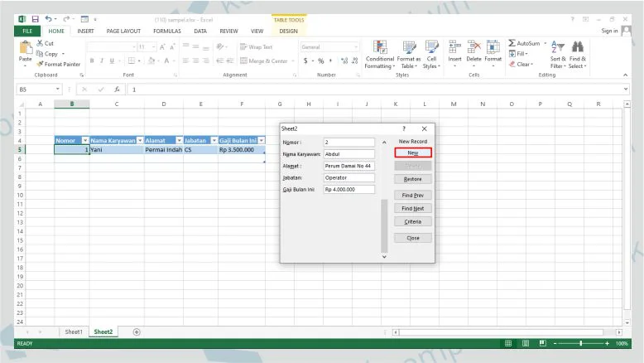Expand the Name Box dropdown
The width and height of the screenshot is (644, 363).
click(x=58, y=89)
